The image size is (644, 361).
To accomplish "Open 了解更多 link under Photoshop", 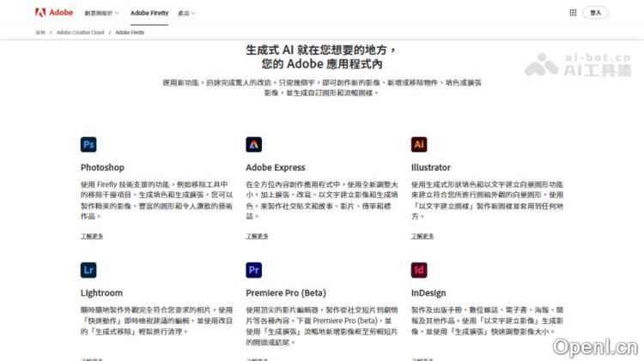I will point(92,236).
